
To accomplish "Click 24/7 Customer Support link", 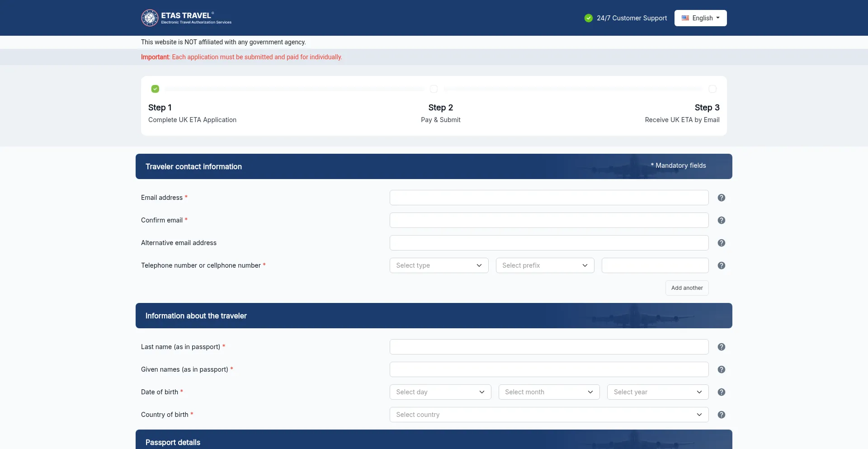I will (631, 18).
